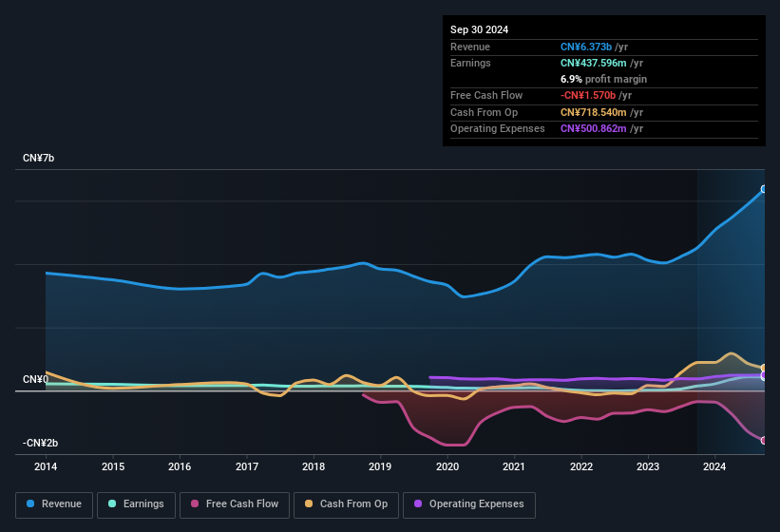This screenshot has height=532, width=780.
Task: Toggle Operating Expenses legend item
Action: pyautogui.click(x=469, y=504)
